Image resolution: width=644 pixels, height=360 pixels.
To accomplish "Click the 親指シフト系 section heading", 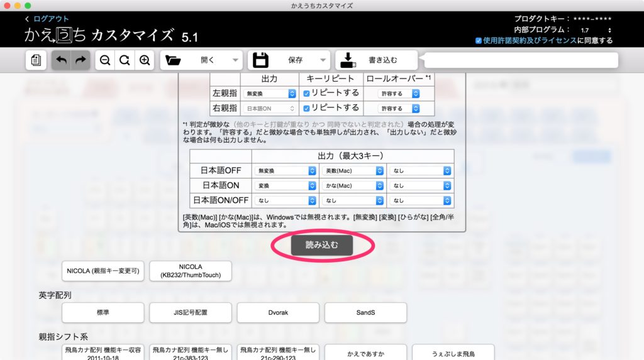I will click(64, 337).
